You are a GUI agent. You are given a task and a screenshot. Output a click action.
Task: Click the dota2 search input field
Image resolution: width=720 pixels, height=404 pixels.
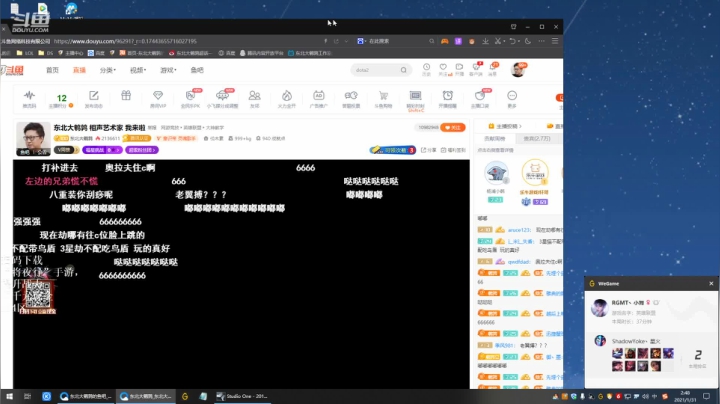click(x=374, y=70)
